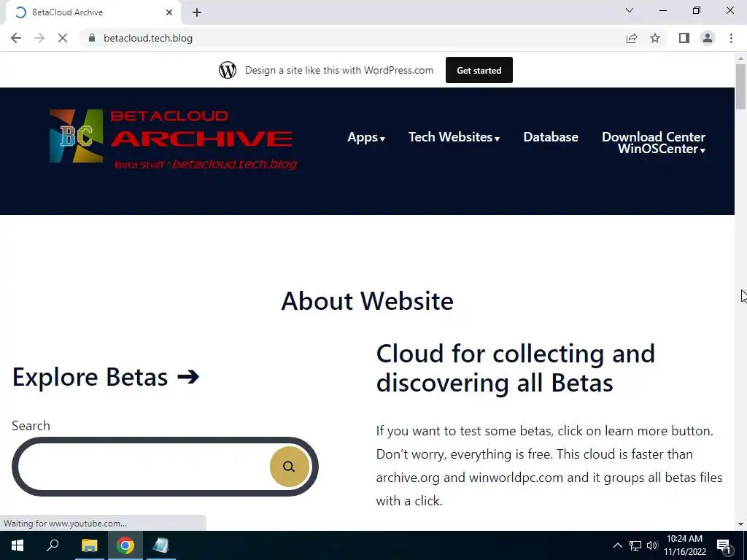Bookmark this page with the star

(x=655, y=38)
